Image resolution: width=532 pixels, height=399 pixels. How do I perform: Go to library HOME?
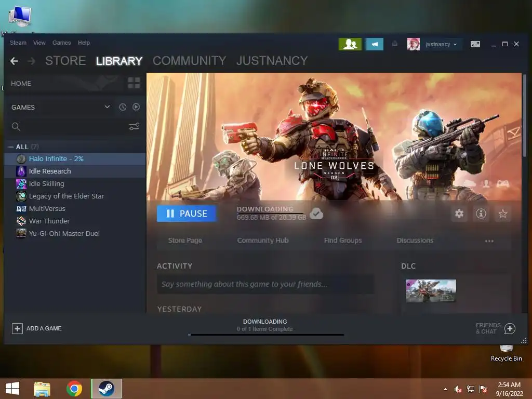click(21, 83)
